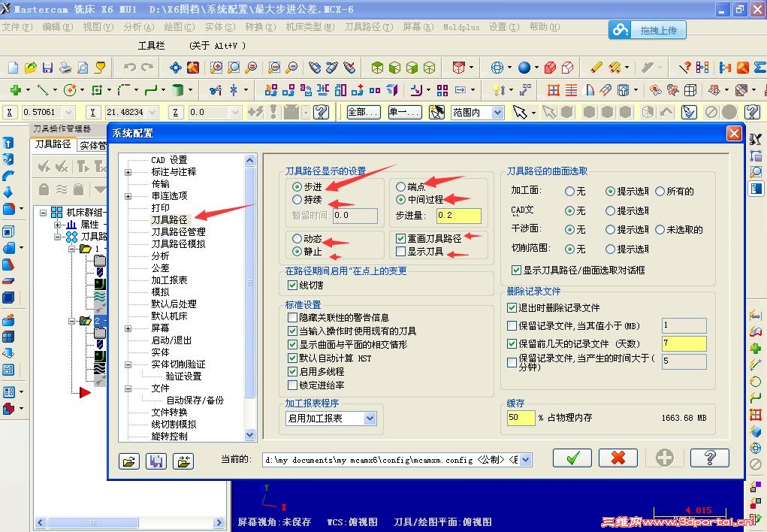Select the 端点 radio button
Screen dimensions: 767x532
point(400,186)
